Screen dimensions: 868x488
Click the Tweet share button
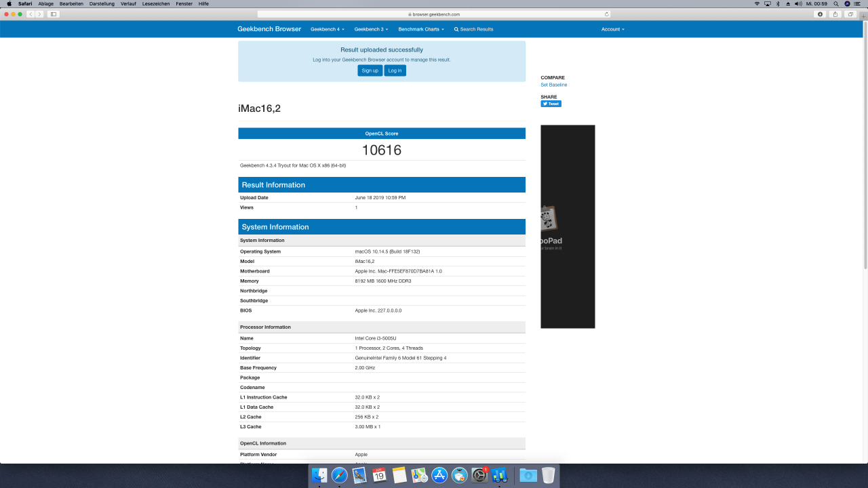click(551, 104)
